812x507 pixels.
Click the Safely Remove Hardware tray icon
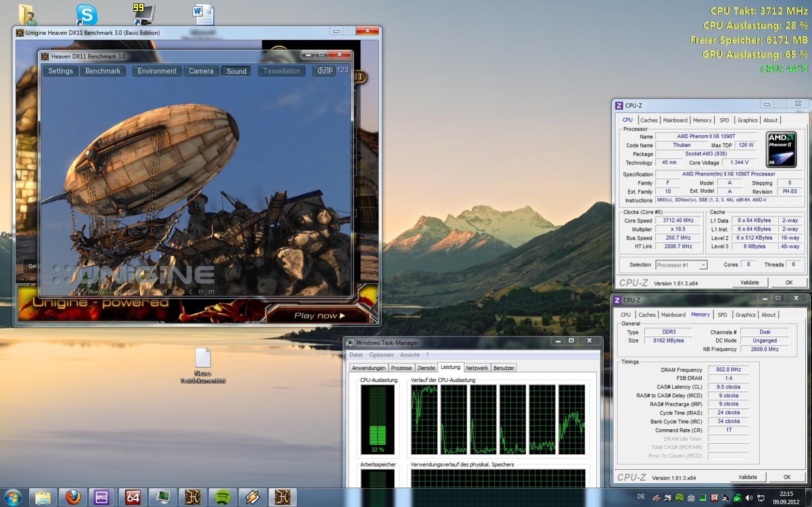click(738, 497)
